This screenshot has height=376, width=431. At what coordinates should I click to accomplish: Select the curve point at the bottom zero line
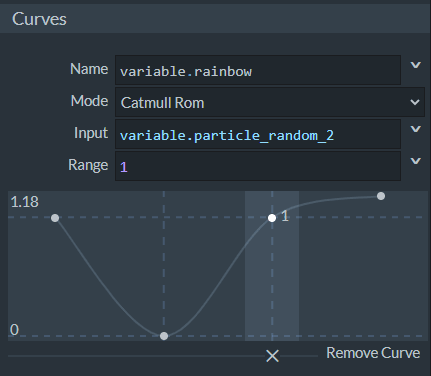point(164,336)
